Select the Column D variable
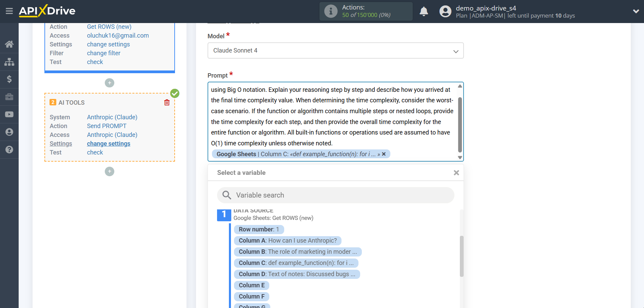 click(x=297, y=274)
